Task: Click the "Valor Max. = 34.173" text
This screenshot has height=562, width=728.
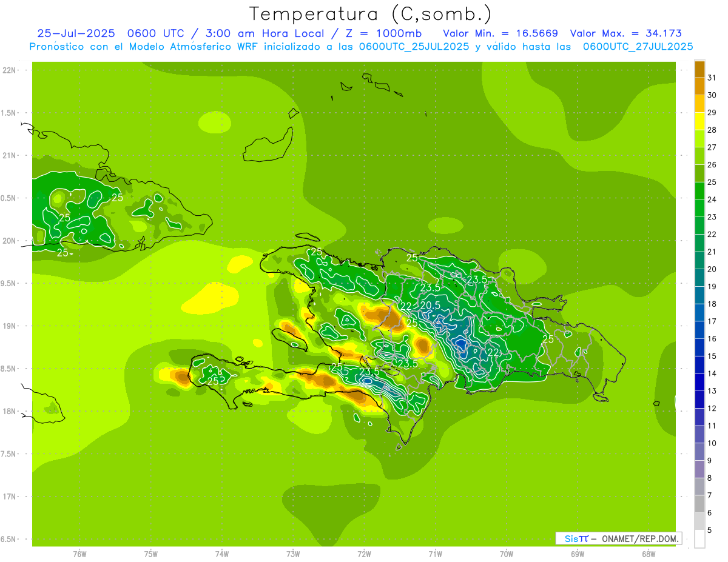Action: 625,33
